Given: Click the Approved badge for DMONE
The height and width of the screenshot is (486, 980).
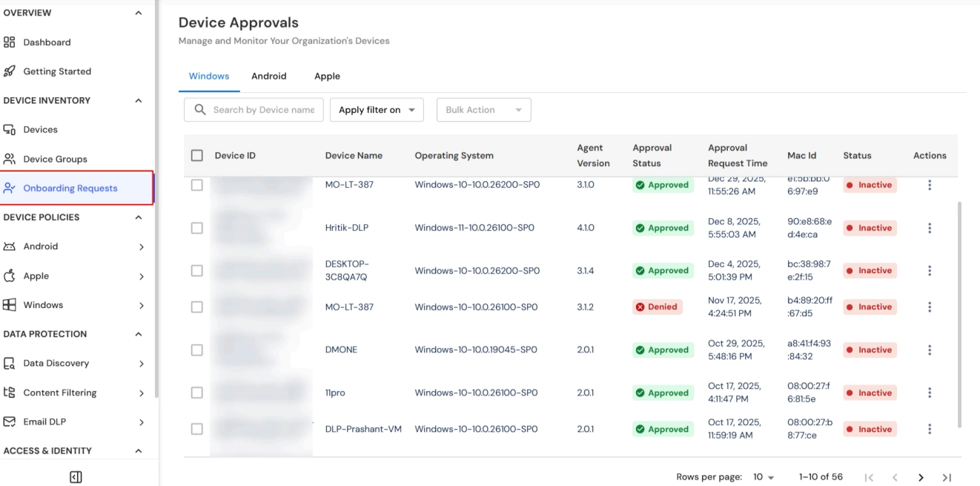Looking at the screenshot, I should (x=663, y=349).
